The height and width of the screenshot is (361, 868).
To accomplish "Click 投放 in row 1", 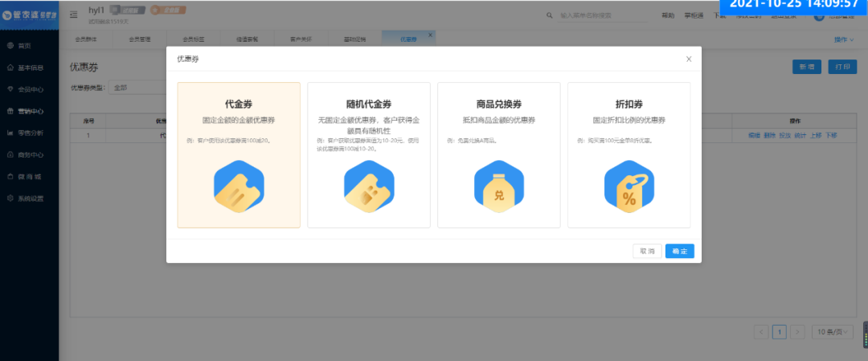I will click(785, 135).
